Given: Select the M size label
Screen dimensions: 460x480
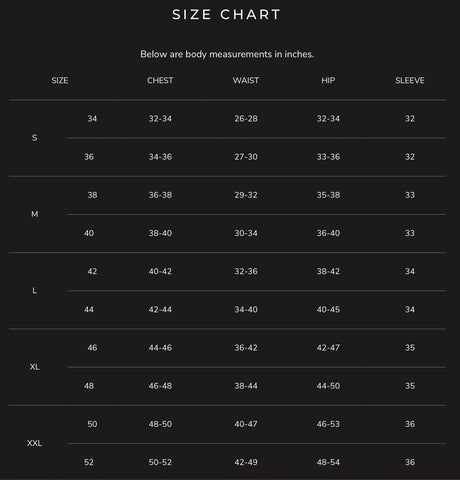Looking at the screenshot, I should click(34, 214).
